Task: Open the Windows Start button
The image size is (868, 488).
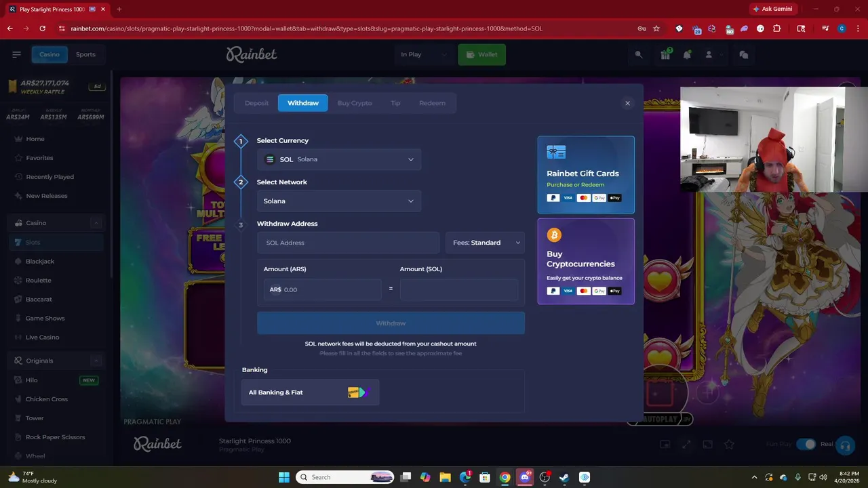Action: 284,477
